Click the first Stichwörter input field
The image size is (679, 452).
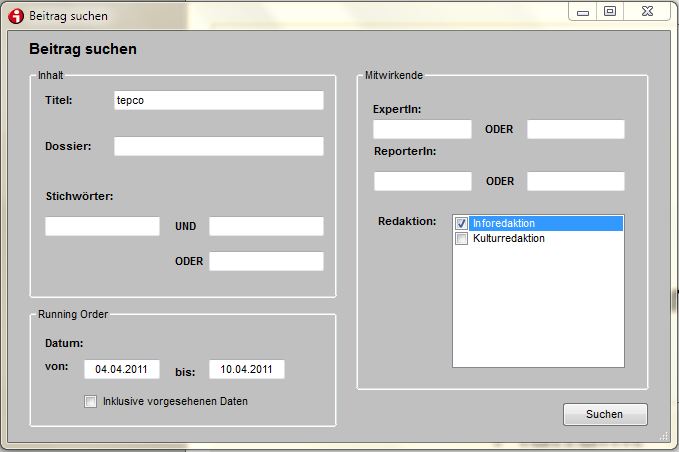coord(102,226)
